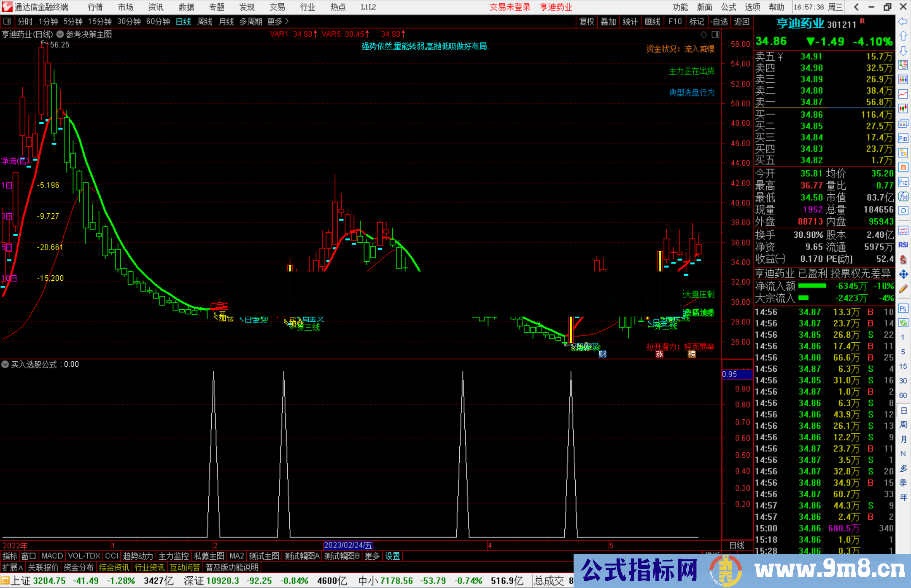
Task: Switch to the 周线 period tab
Action: [x=205, y=21]
